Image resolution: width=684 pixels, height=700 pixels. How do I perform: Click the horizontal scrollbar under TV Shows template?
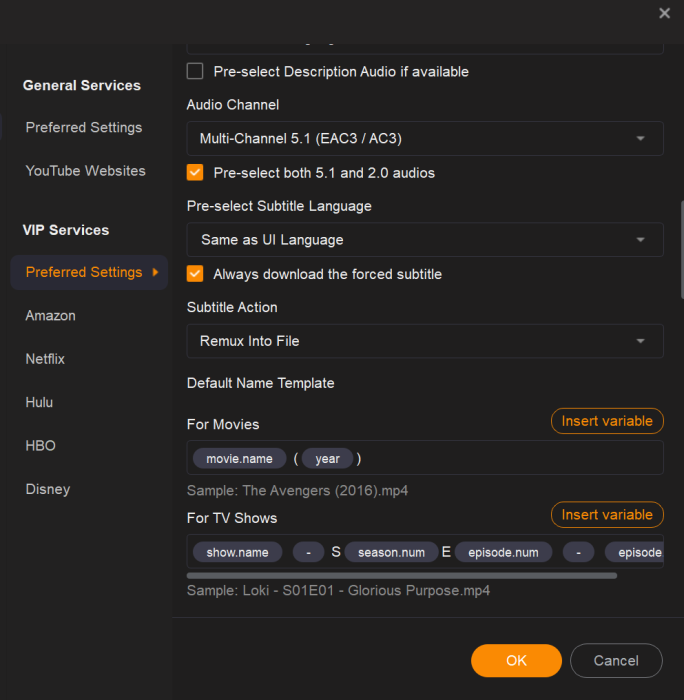[401, 575]
